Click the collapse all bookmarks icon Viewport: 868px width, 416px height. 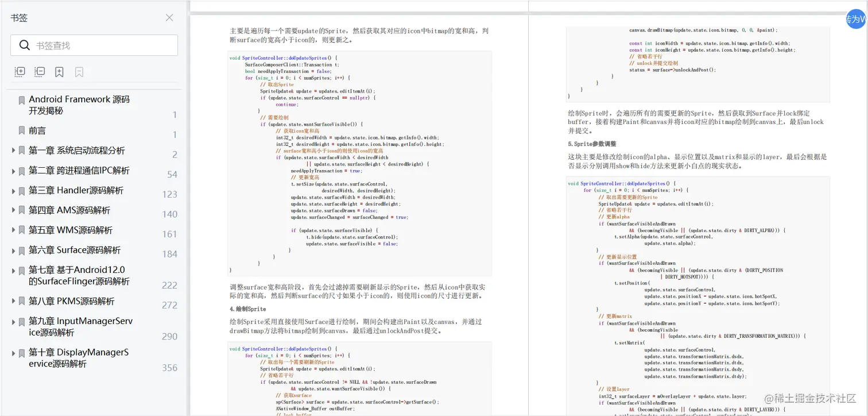(x=39, y=72)
